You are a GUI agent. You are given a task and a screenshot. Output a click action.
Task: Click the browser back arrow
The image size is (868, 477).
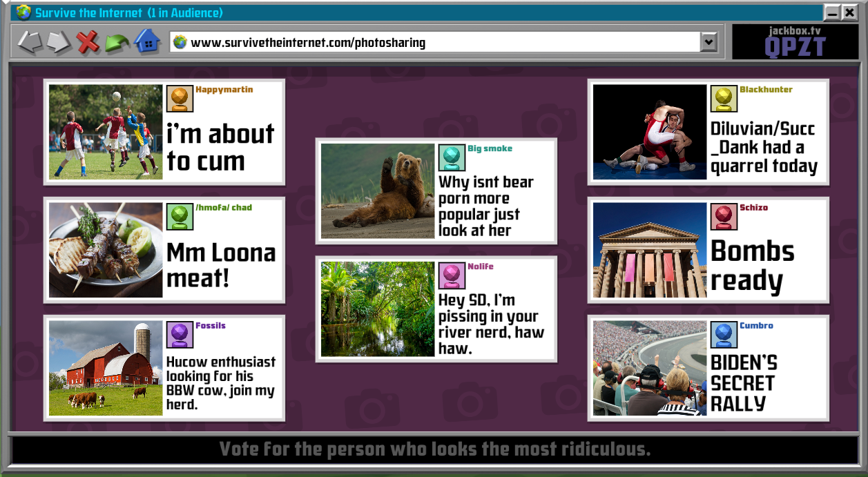[30, 42]
